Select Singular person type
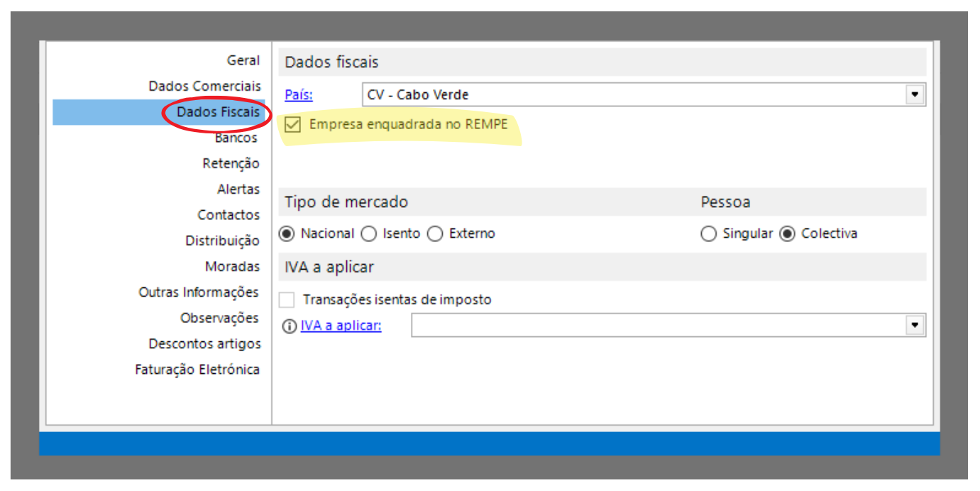The width and height of the screenshot is (980, 491). [708, 233]
